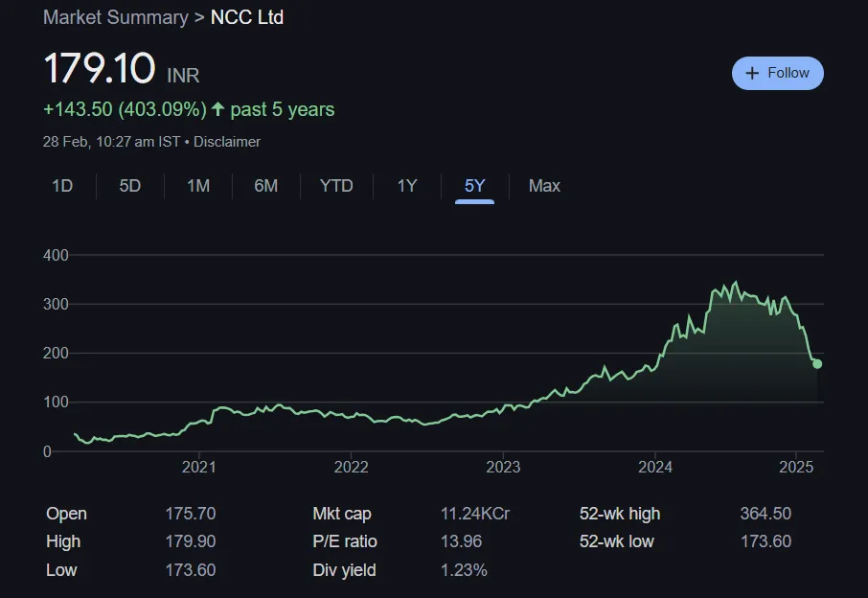Follow NCC Ltd stock
The width and height of the screenshot is (868, 598).
[x=777, y=73]
